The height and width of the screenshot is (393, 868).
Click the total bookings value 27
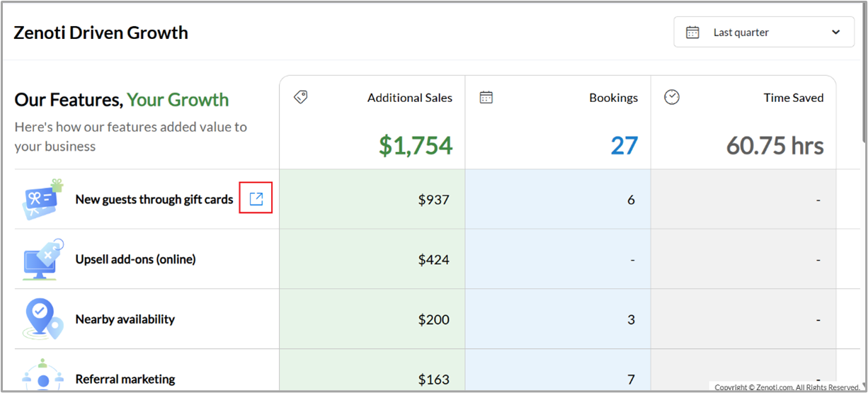(x=624, y=145)
